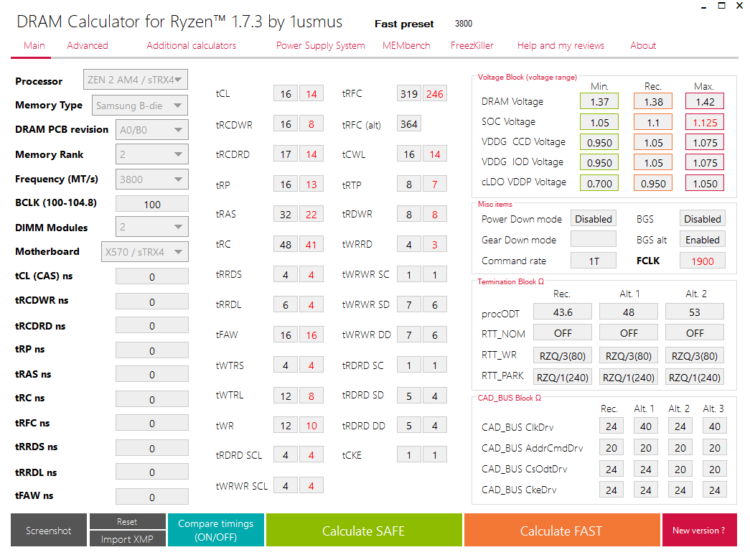Click the procODT Rec value 43.6
Viewport: 750px width, 560px height.
coord(563,312)
